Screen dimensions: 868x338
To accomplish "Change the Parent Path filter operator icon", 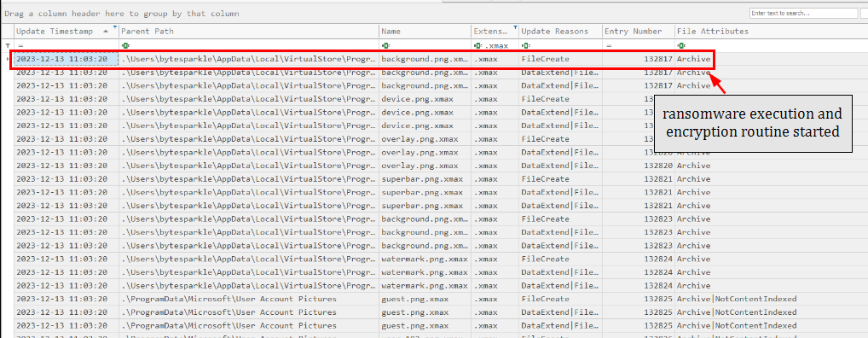I will (125, 45).
